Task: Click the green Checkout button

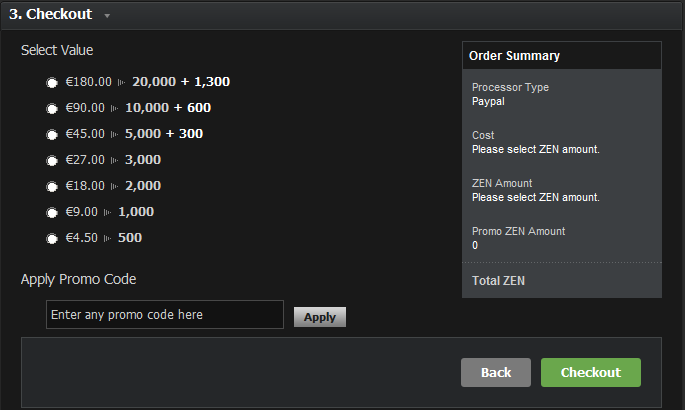Action: (590, 372)
